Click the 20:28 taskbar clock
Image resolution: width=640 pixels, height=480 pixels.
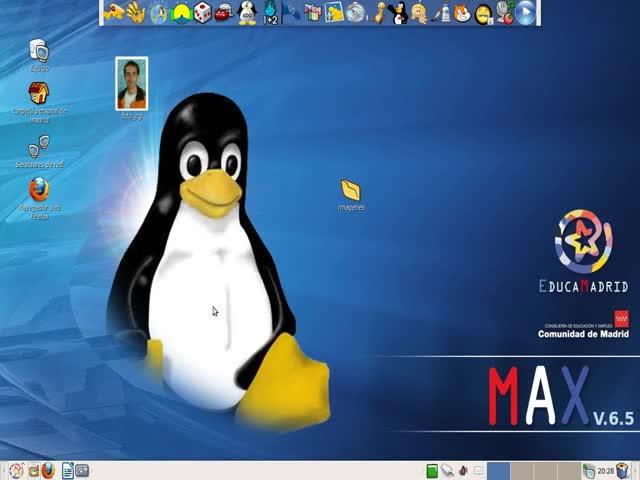[606, 471]
